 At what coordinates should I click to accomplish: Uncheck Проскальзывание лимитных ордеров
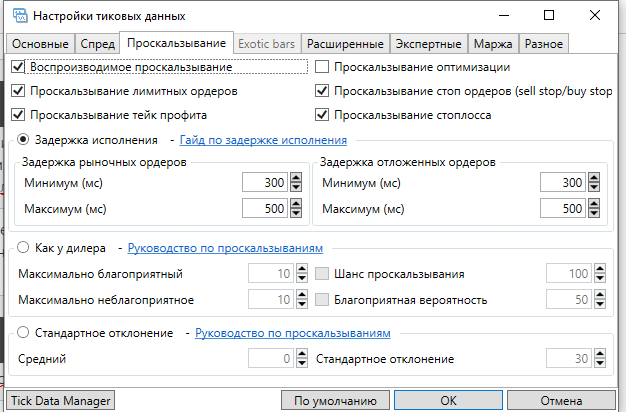coord(18,91)
